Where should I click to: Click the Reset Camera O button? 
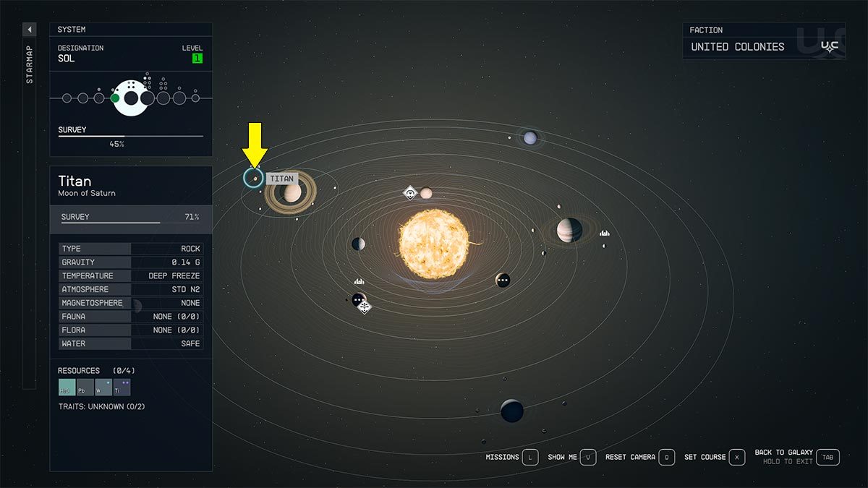(667, 457)
